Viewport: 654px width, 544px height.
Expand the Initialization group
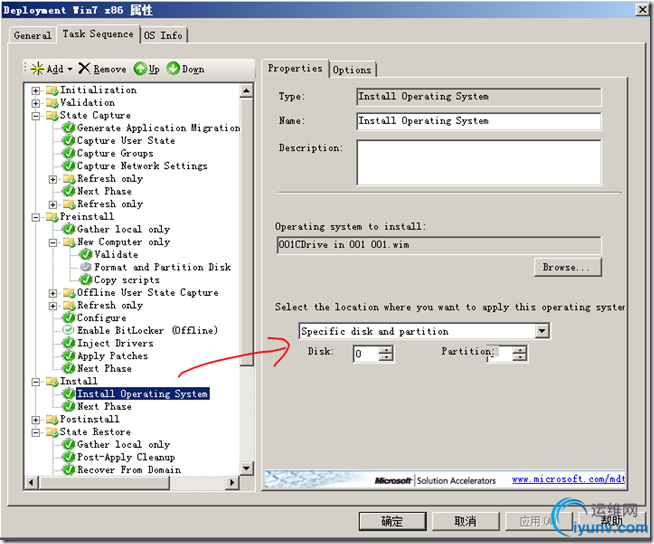[x=36, y=91]
